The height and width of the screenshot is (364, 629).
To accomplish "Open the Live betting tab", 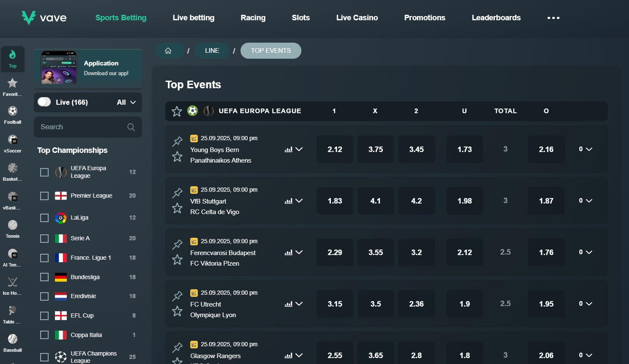I will click(194, 18).
